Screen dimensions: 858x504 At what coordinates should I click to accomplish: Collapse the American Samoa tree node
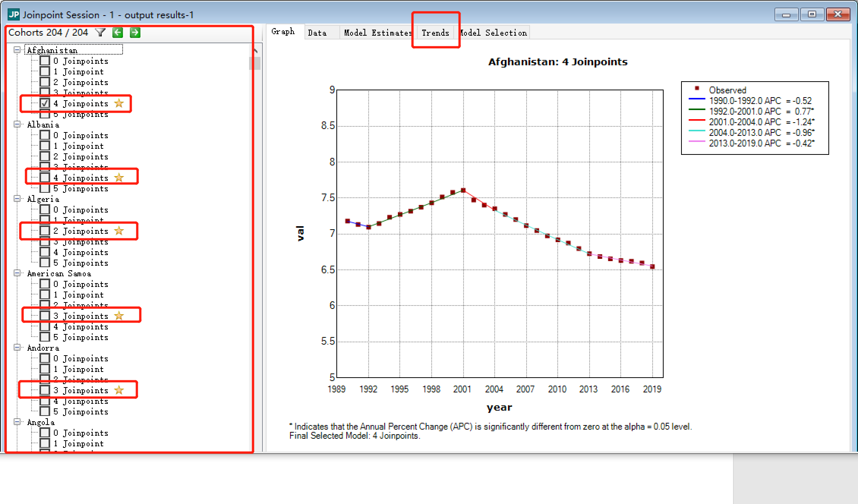17,273
